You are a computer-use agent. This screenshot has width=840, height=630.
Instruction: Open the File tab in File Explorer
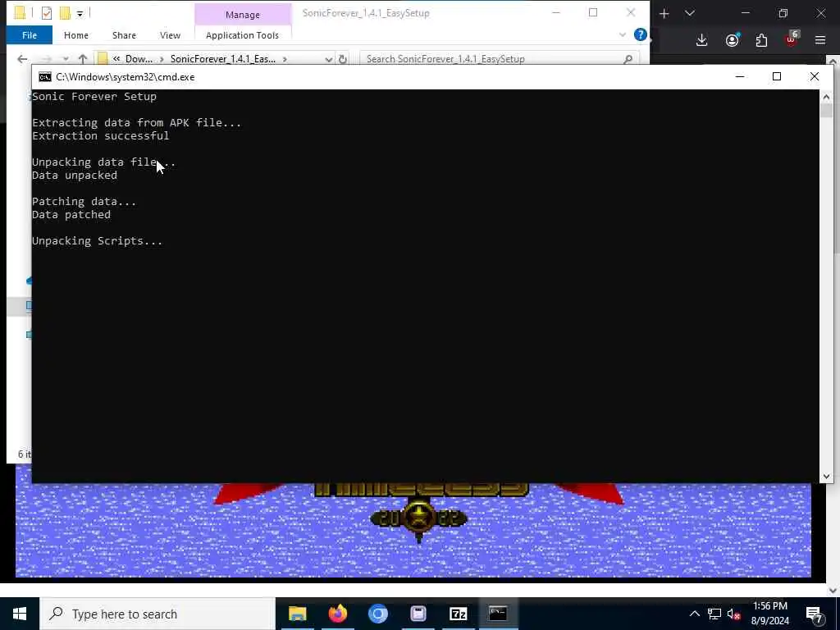click(30, 35)
